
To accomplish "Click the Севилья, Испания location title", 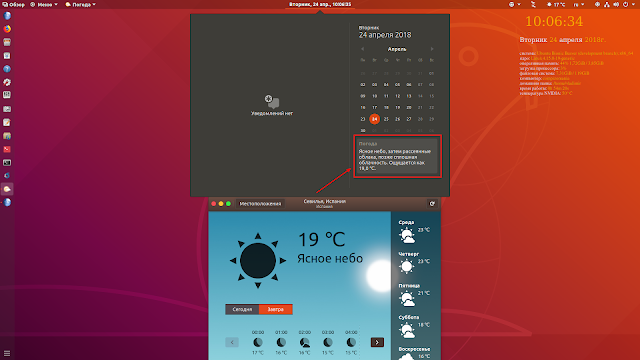I will [x=324, y=201].
